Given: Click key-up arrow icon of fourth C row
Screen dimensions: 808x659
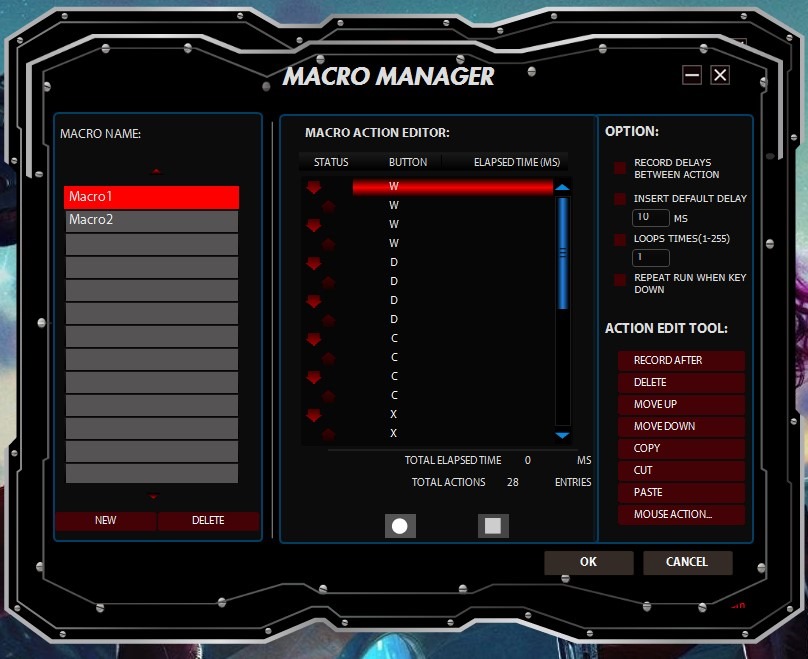Looking at the screenshot, I should click(328, 396).
